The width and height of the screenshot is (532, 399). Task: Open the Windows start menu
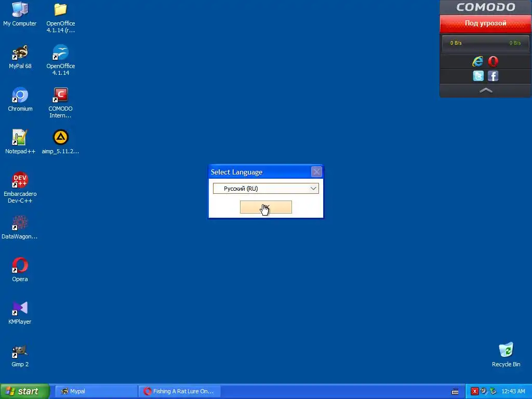point(24,391)
